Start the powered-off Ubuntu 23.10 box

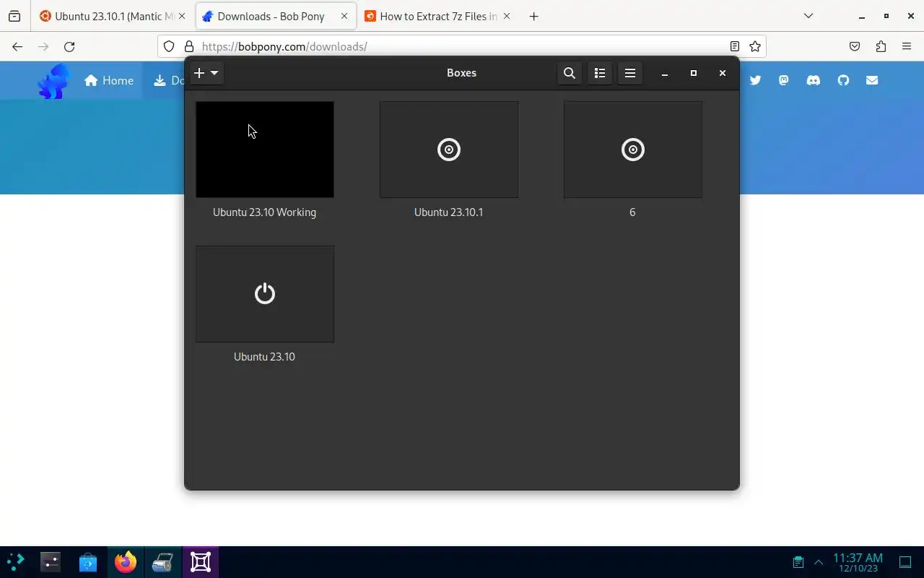265,294
